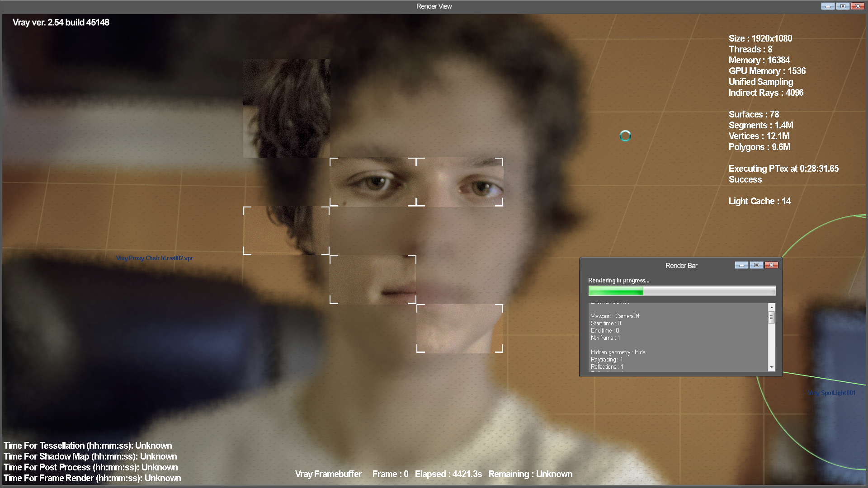Screen dimensions: 868x488
Task: Click the Render Bar title bar text
Action: [x=681, y=266]
